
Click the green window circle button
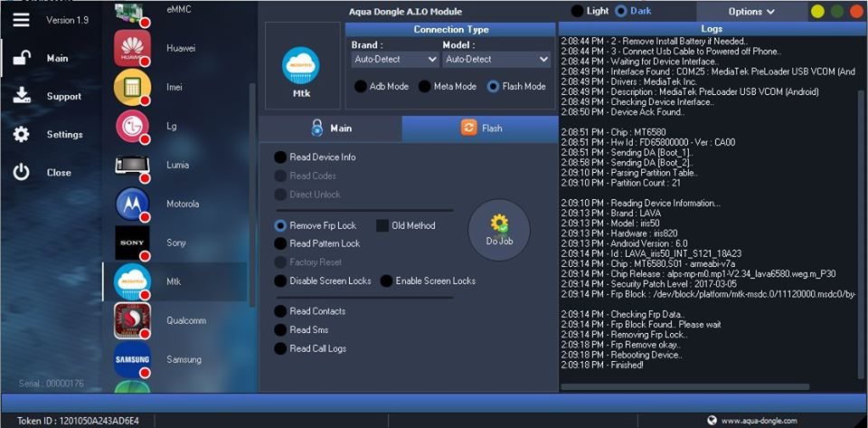point(837,11)
